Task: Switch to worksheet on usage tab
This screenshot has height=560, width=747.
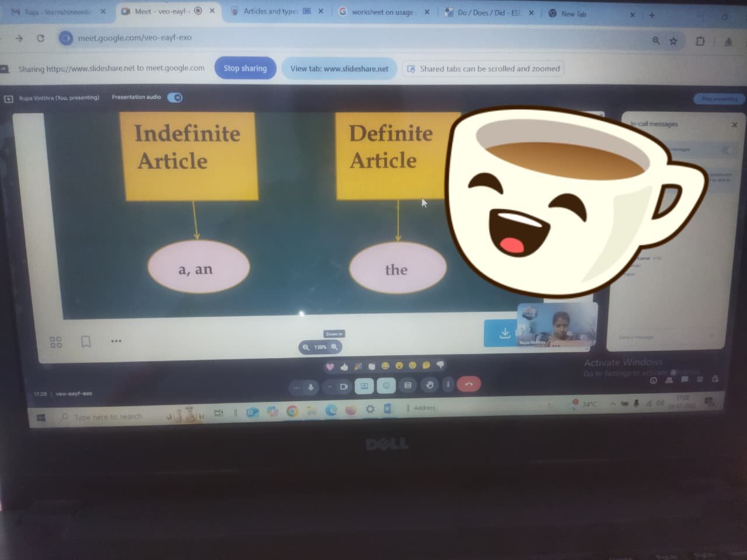Action: 382,12
